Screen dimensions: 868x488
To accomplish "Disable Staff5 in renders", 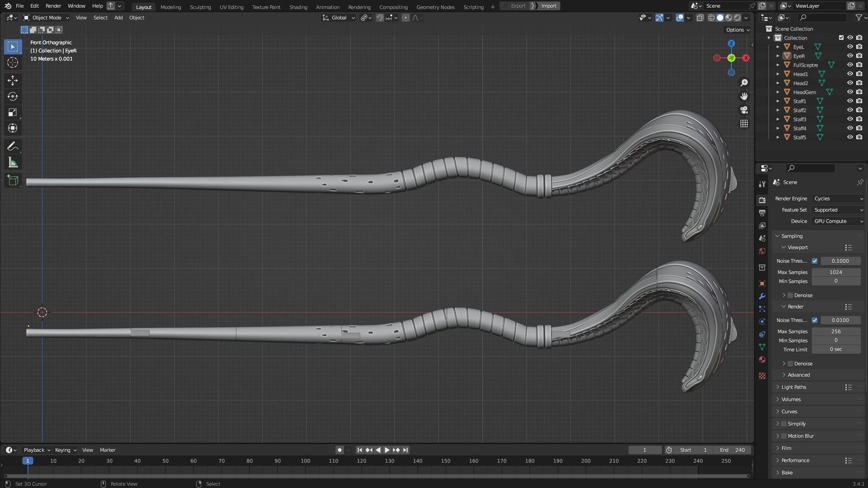I will tap(859, 137).
